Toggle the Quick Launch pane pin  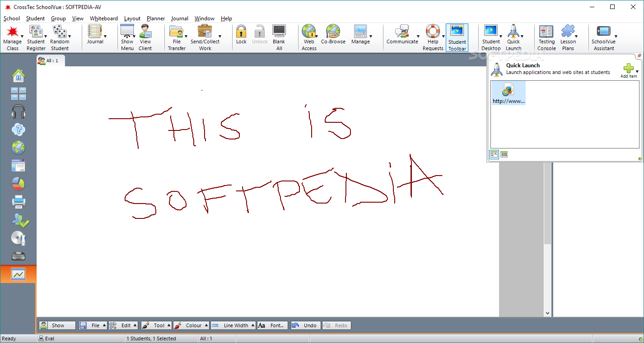(x=639, y=56)
